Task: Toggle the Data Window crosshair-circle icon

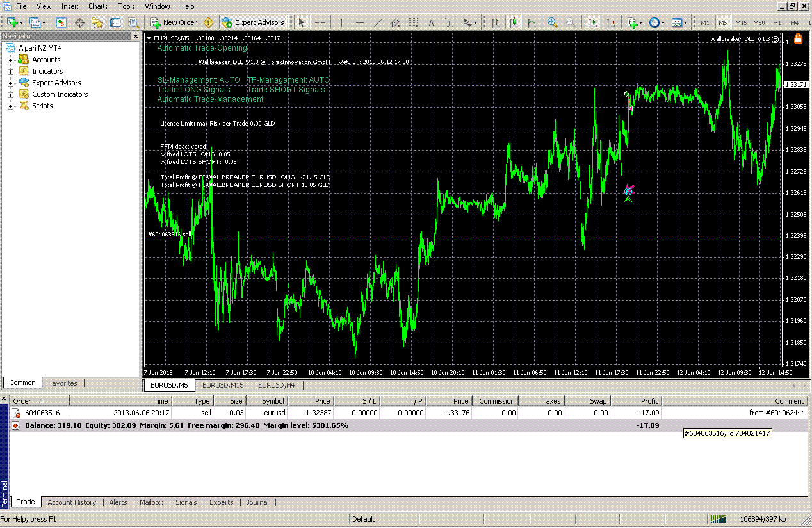Action: 79,22
